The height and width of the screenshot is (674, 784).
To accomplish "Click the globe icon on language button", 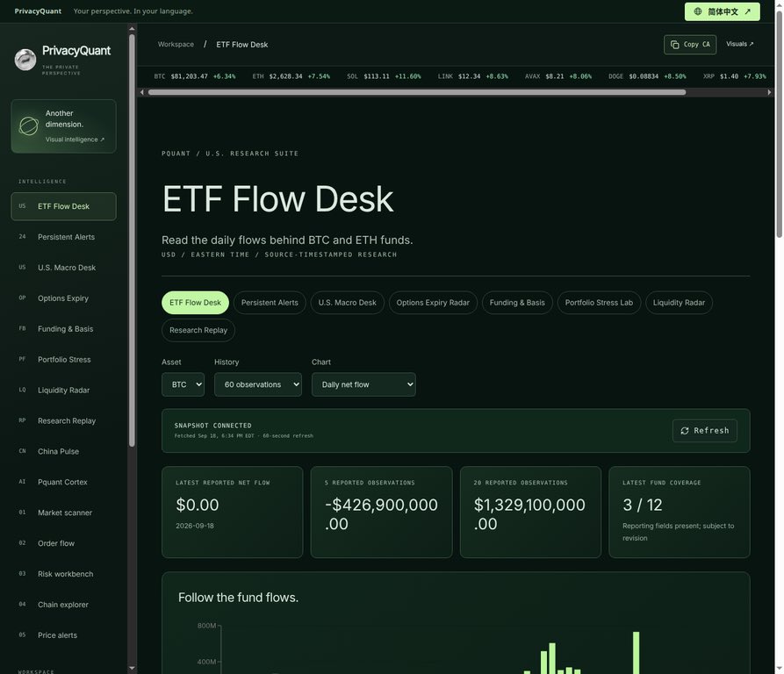I will point(697,11).
